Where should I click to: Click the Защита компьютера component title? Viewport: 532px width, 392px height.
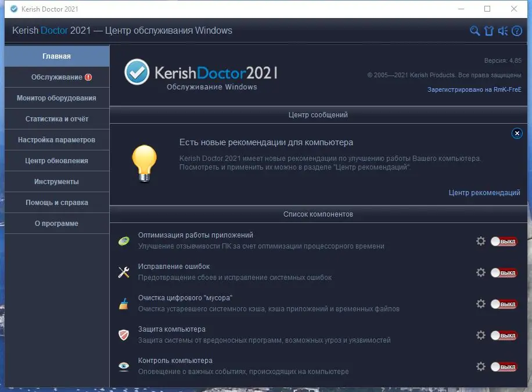coord(172,329)
